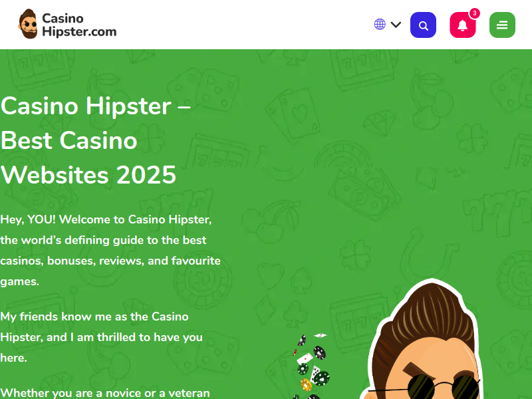Open the CasinoHipster.com logo text link
The height and width of the screenshot is (399, 532).
point(79,25)
